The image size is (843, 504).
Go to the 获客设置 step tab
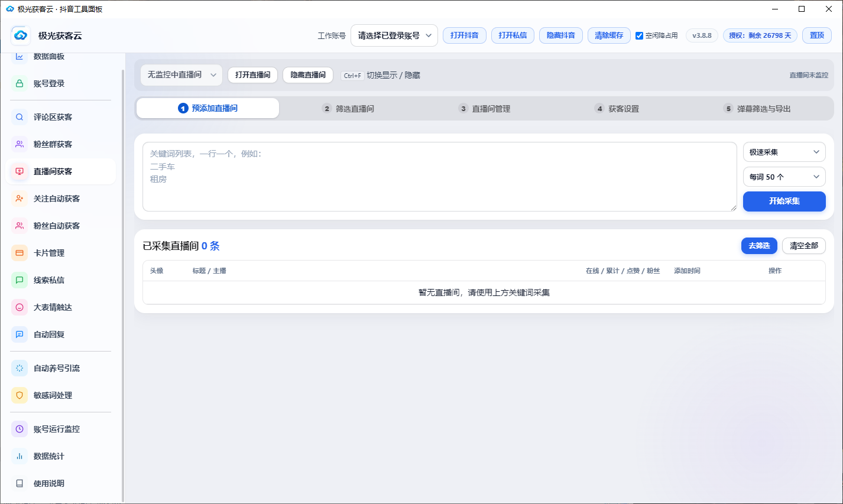[617, 109]
